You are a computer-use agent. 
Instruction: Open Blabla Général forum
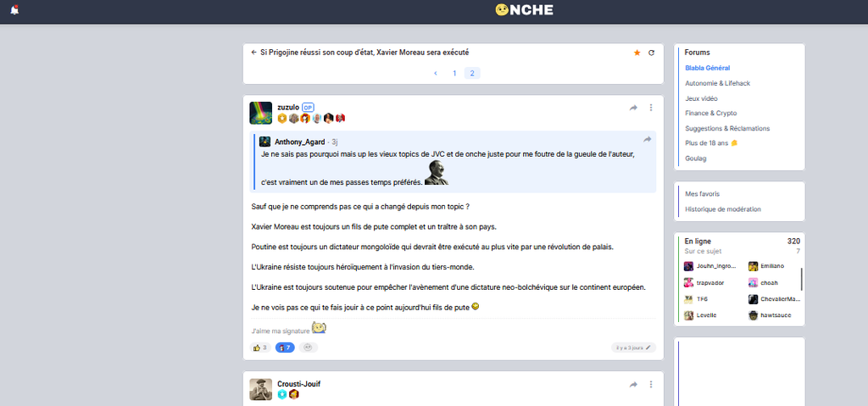[708, 68]
